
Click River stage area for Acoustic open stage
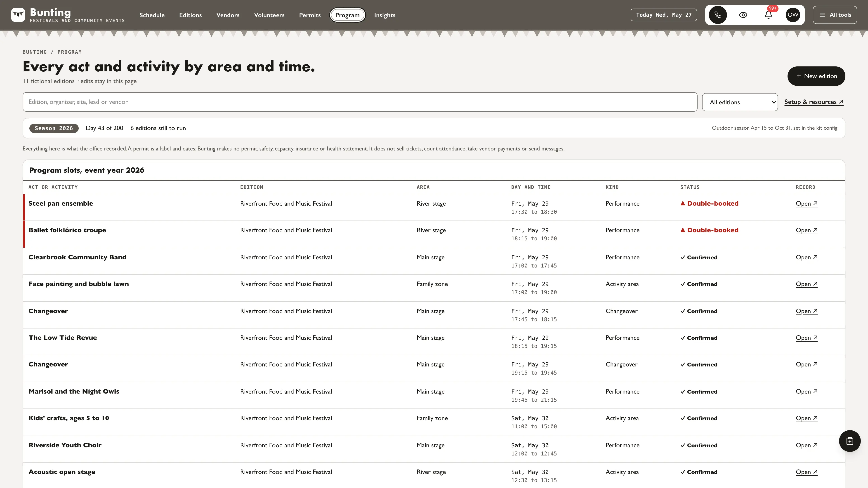(431, 472)
